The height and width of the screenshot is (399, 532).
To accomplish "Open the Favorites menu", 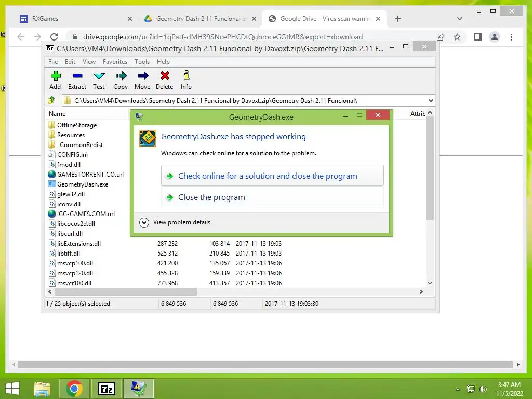I will tap(115, 62).
